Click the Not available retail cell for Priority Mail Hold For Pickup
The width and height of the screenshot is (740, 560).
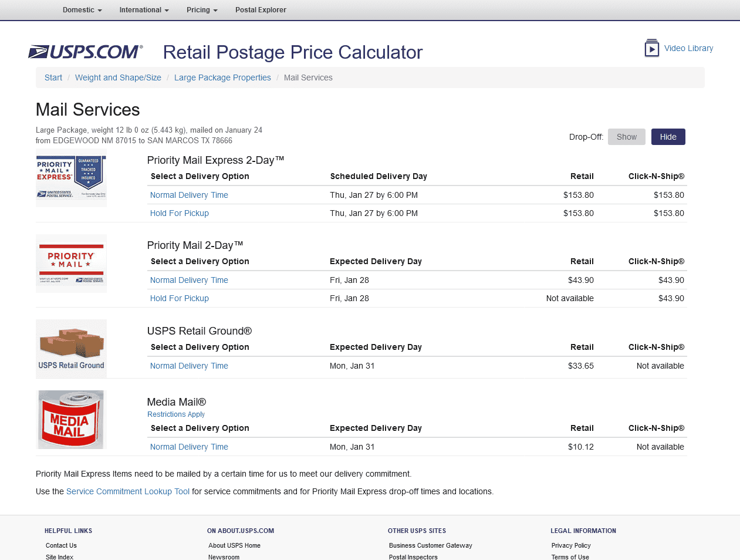pos(570,298)
